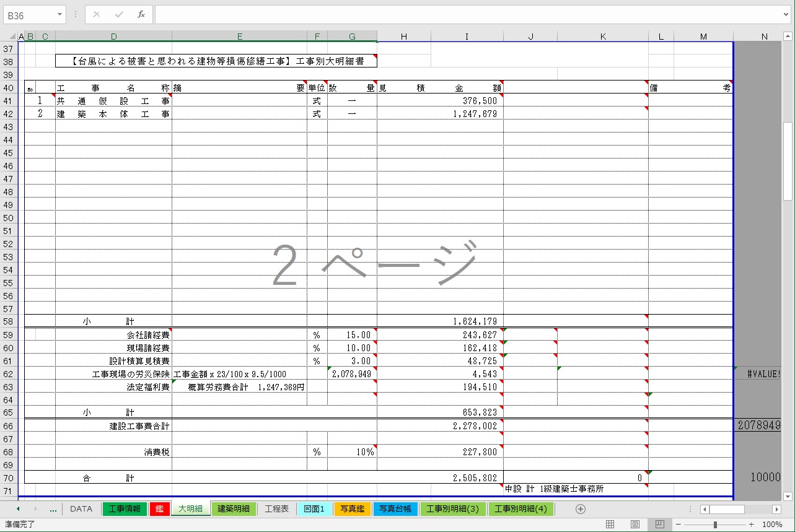The height and width of the screenshot is (532, 795).
Task: Open the Name Box dropdown arrow
Action: click(59, 14)
